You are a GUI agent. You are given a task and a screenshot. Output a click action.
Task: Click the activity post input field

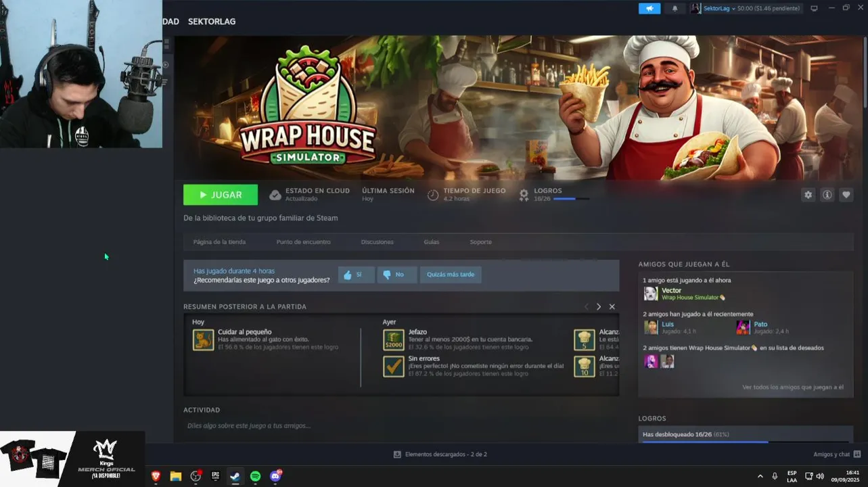pos(401,426)
